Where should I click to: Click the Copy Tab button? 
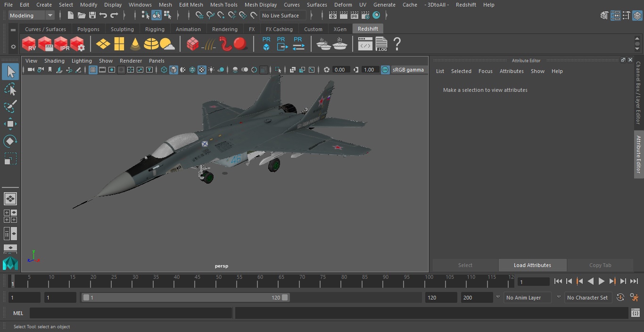click(600, 265)
